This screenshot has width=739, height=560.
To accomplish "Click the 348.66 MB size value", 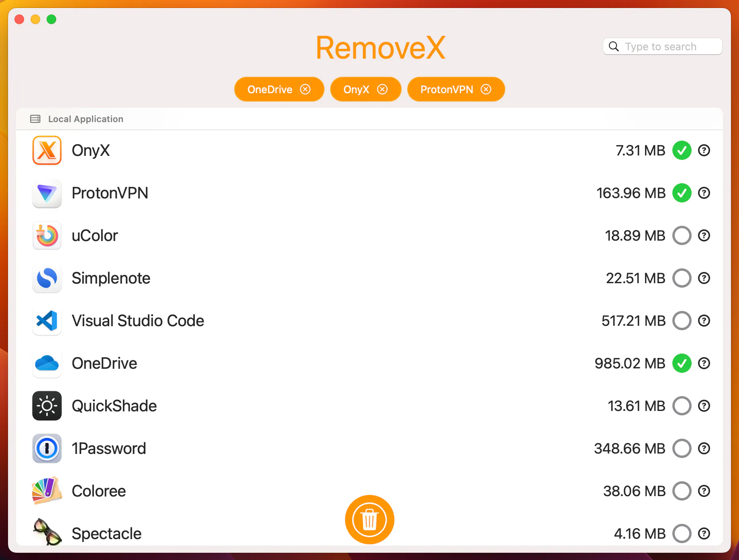I will [630, 448].
